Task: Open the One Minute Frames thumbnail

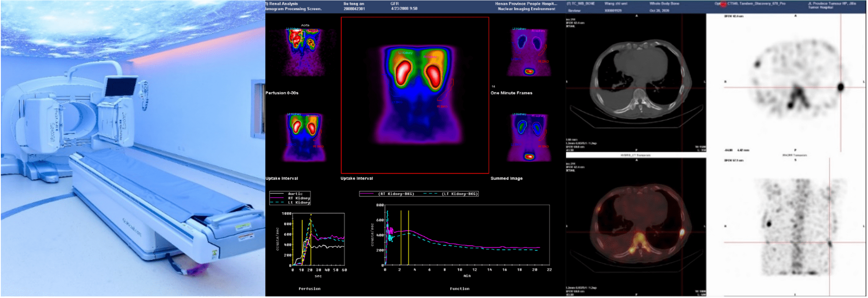Action: 530,52
